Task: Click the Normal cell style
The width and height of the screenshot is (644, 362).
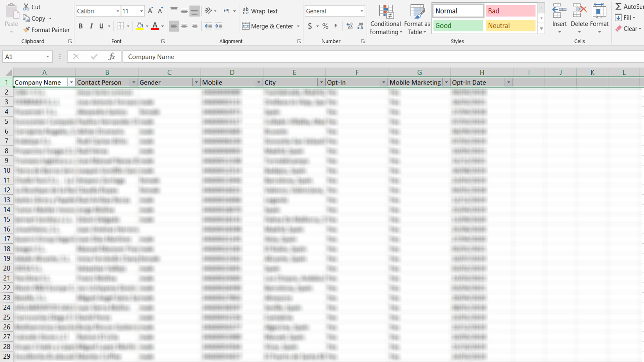Action: [x=458, y=11]
